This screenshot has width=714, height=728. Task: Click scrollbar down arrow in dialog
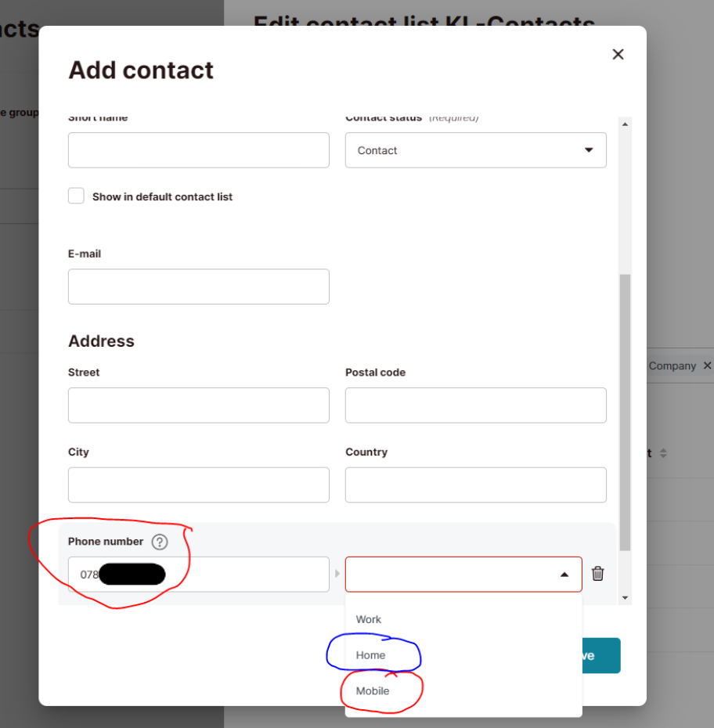[x=625, y=597]
